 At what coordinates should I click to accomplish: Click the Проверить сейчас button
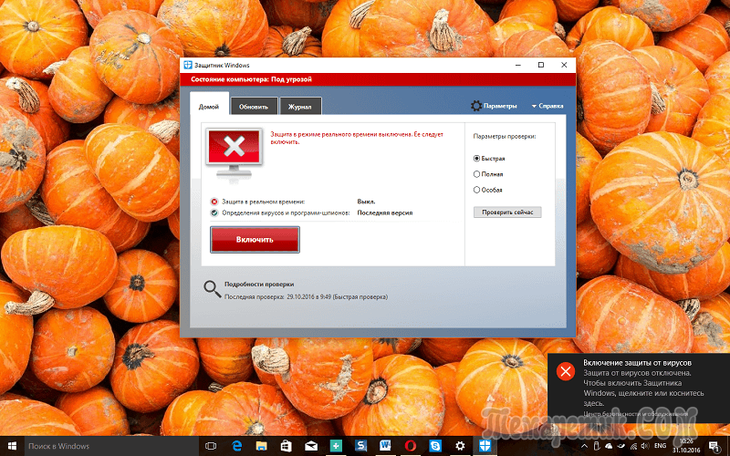(507, 212)
